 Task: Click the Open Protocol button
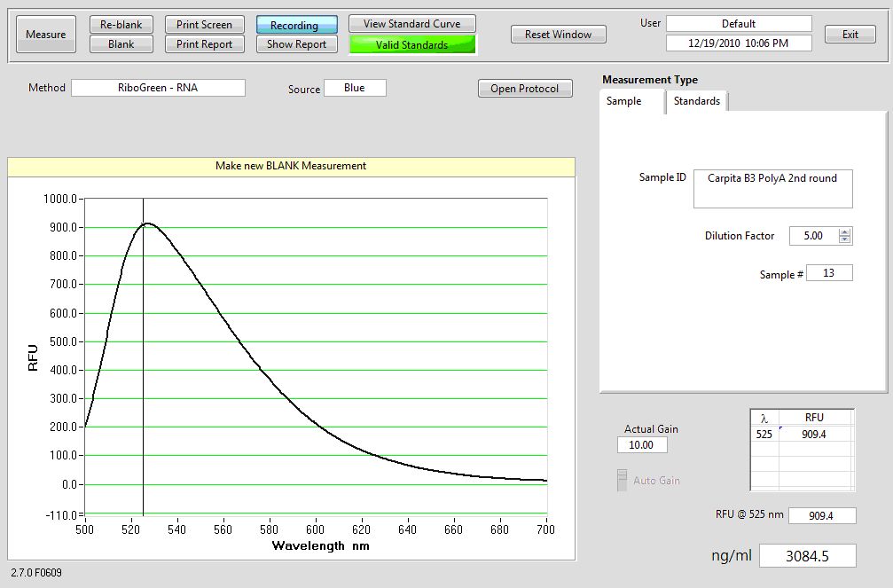tap(524, 89)
